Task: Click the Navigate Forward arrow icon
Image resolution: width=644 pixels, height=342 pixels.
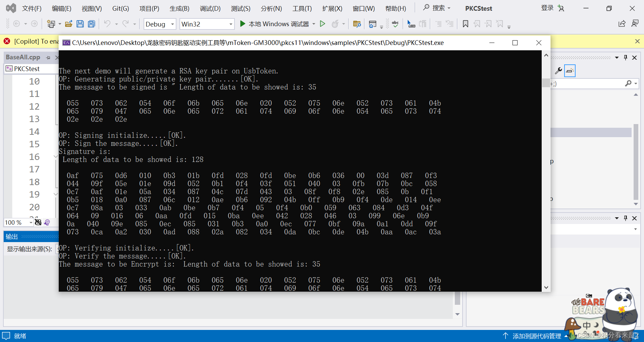Action: point(34,24)
